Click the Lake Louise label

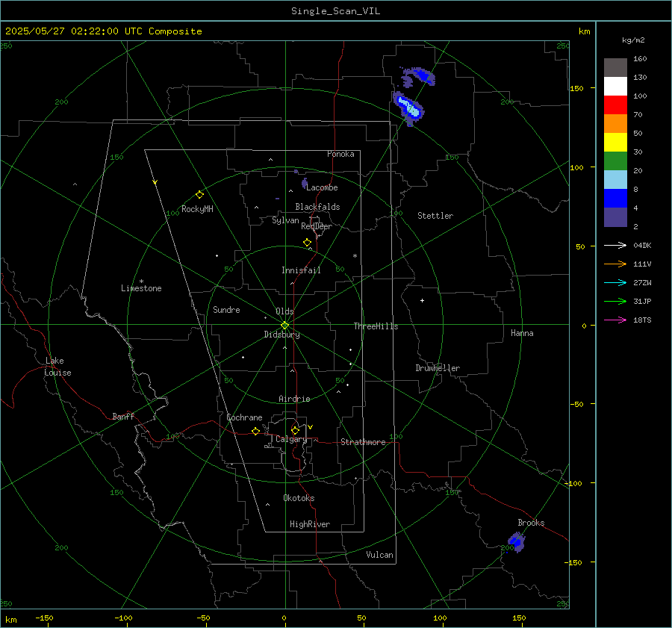coord(57,367)
